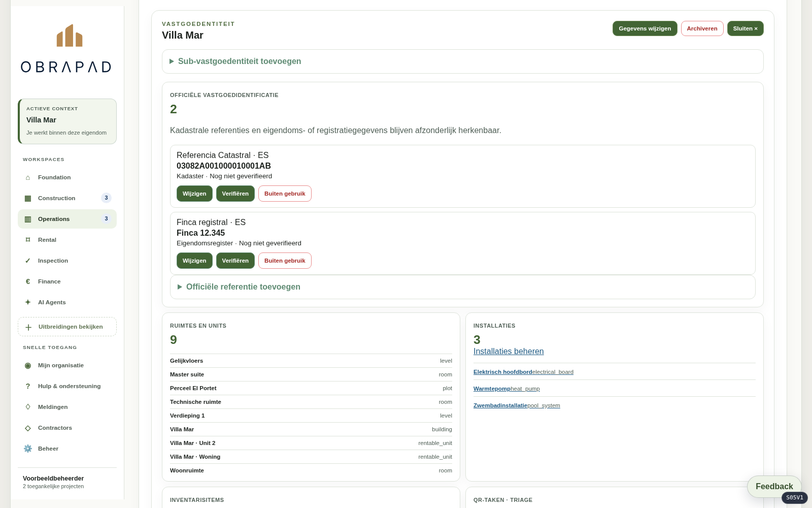Select the Technische ruimte row
Screen dimensions: 812x508
[x=311, y=402]
